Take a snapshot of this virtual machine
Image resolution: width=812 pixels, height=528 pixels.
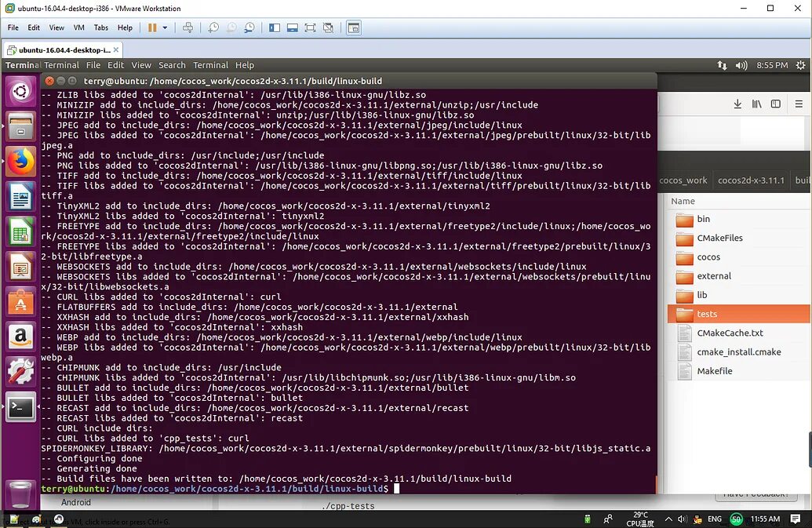pyautogui.click(x=213, y=27)
